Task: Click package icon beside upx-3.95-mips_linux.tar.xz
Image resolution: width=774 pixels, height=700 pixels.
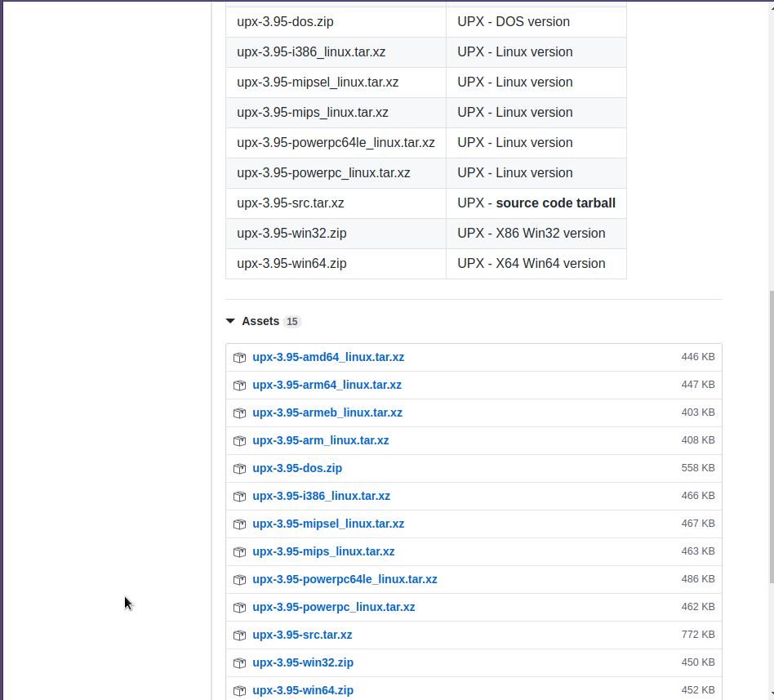Action: click(x=239, y=551)
